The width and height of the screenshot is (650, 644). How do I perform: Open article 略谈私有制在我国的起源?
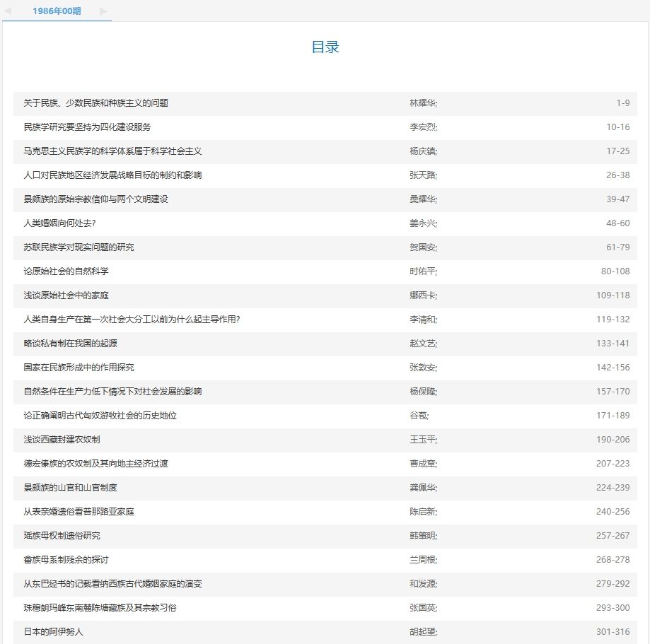[70, 343]
